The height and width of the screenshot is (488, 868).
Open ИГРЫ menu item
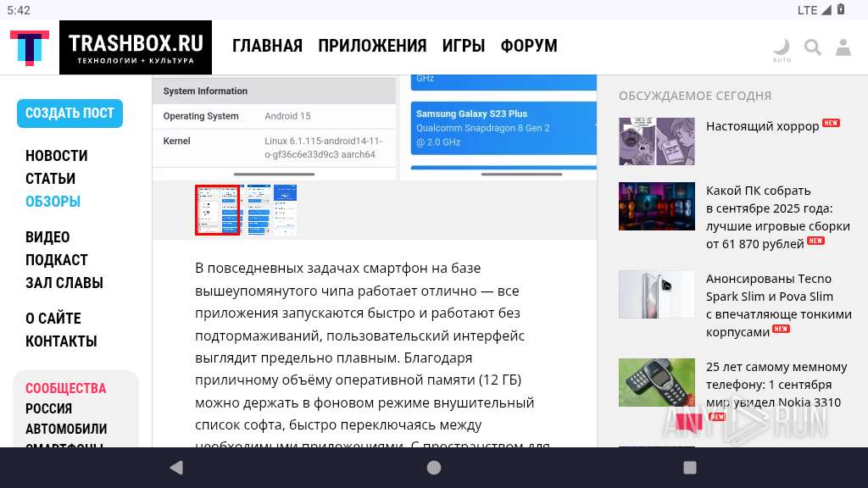pos(464,46)
